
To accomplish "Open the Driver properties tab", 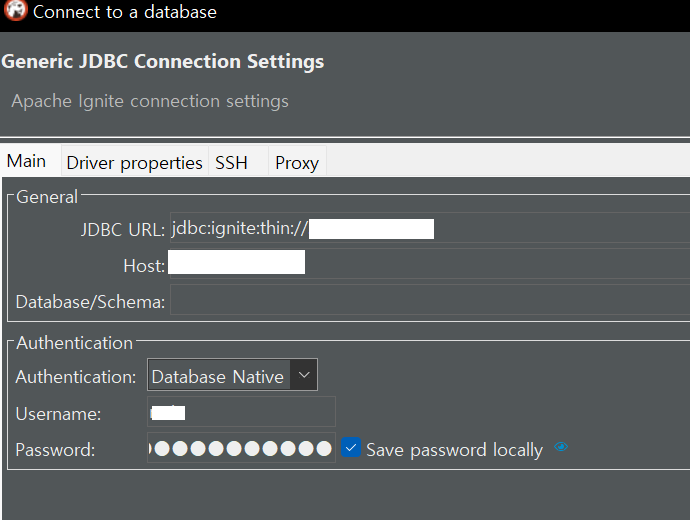I will (134, 163).
